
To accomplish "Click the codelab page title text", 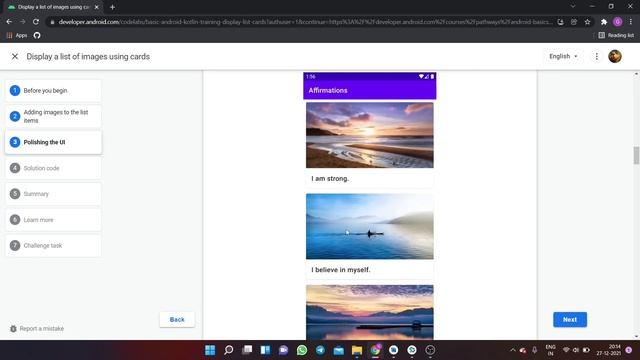I will (88, 56).
